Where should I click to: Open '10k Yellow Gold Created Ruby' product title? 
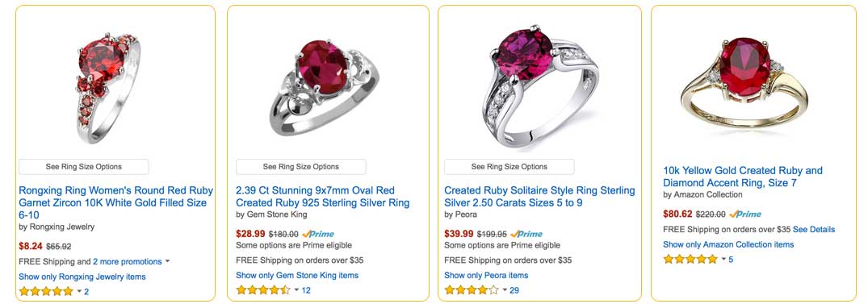point(743,177)
